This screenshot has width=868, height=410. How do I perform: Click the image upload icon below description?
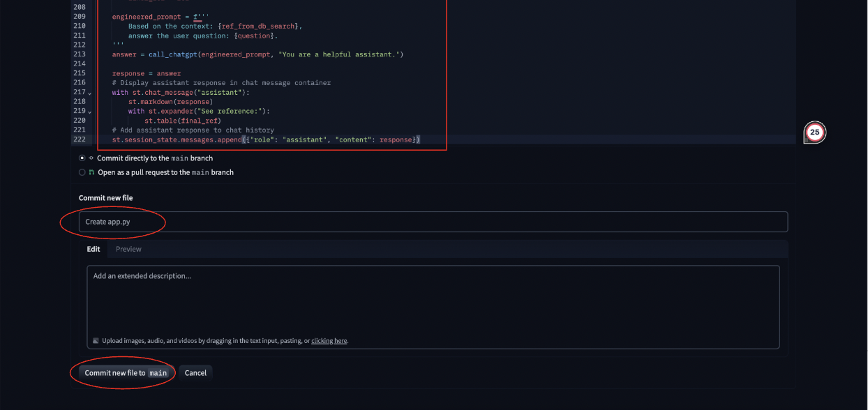[96, 341]
